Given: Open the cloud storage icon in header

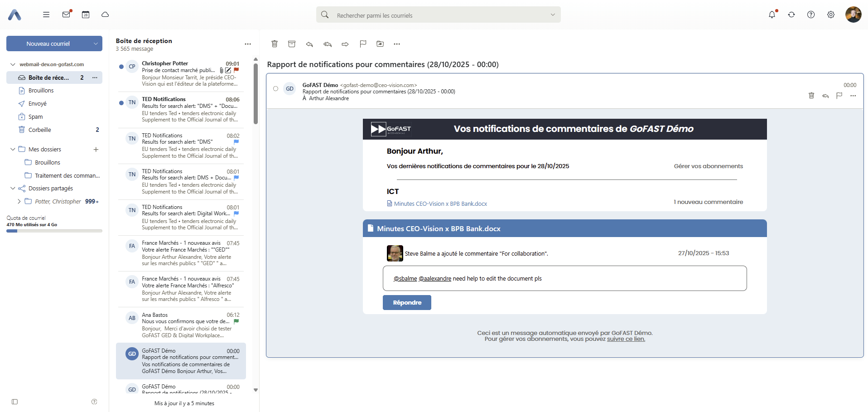Looking at the screenshot, I should 105,15.
